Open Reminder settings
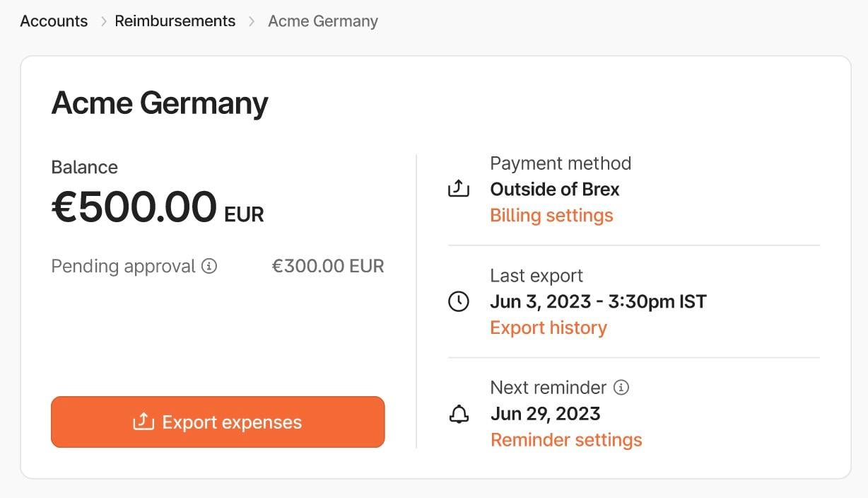This screenshot has width=868, height=498. pos(566,439)
